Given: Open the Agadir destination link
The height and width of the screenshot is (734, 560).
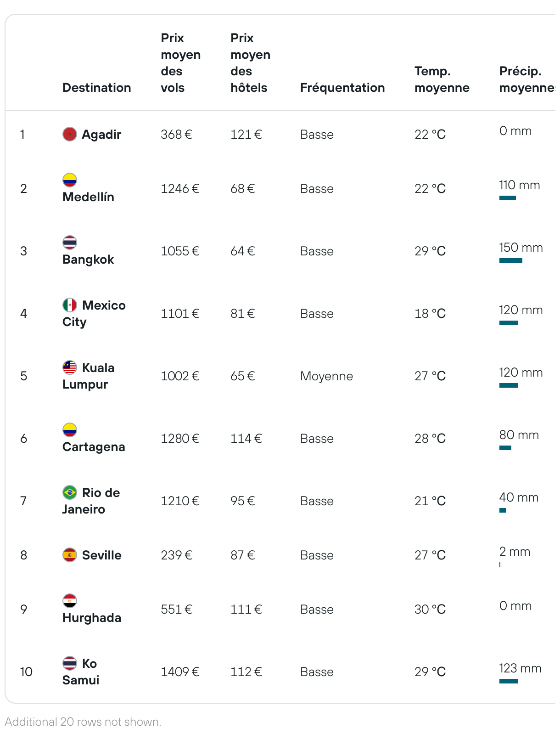Looking at the screenshot, I should click(101, 134).
